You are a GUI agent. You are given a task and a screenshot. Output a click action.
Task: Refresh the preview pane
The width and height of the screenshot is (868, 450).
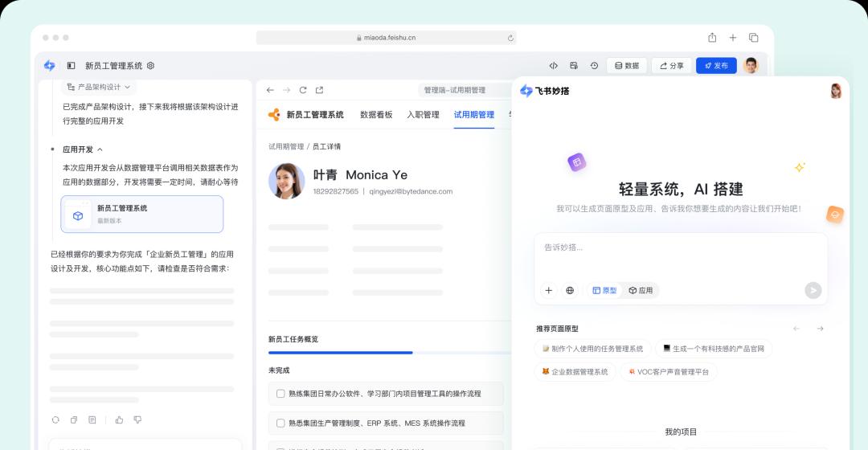coord(303,90)
